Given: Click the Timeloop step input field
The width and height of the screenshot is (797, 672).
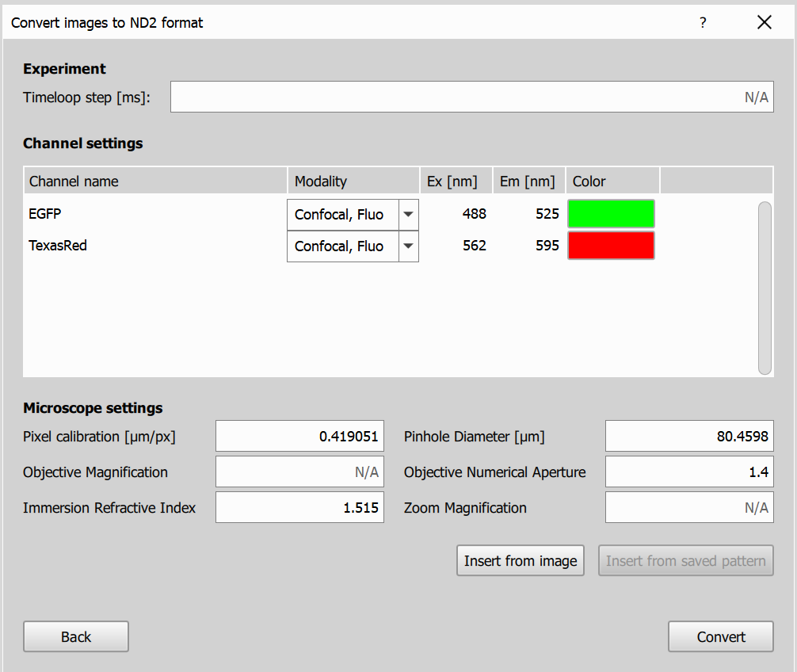Looking at the screenshot, I should (471, 96).
